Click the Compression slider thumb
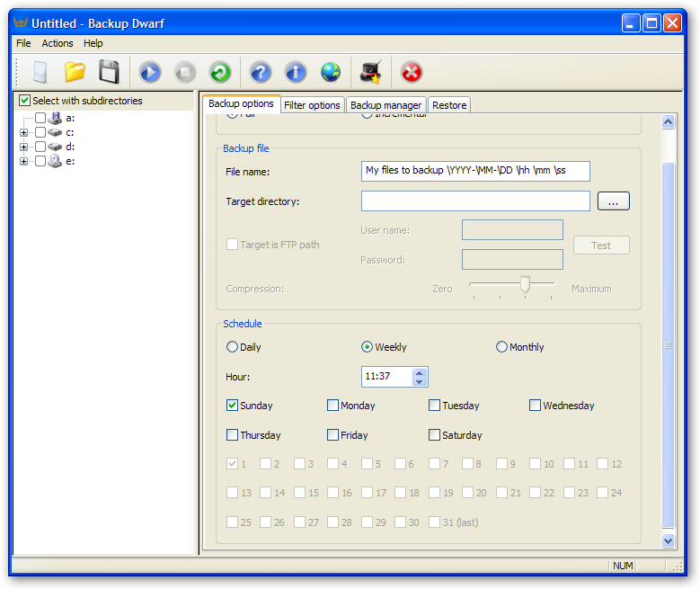 coord(525,284)
